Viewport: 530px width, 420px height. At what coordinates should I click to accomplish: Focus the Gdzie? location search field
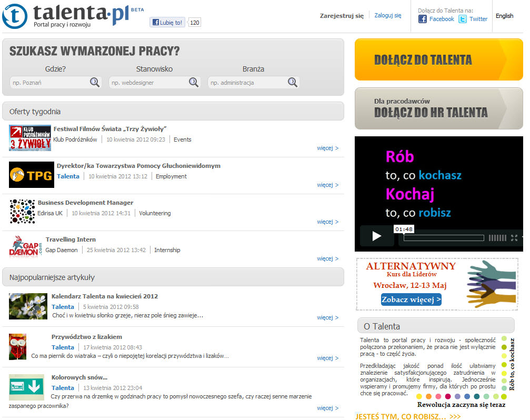pos(56,83)
